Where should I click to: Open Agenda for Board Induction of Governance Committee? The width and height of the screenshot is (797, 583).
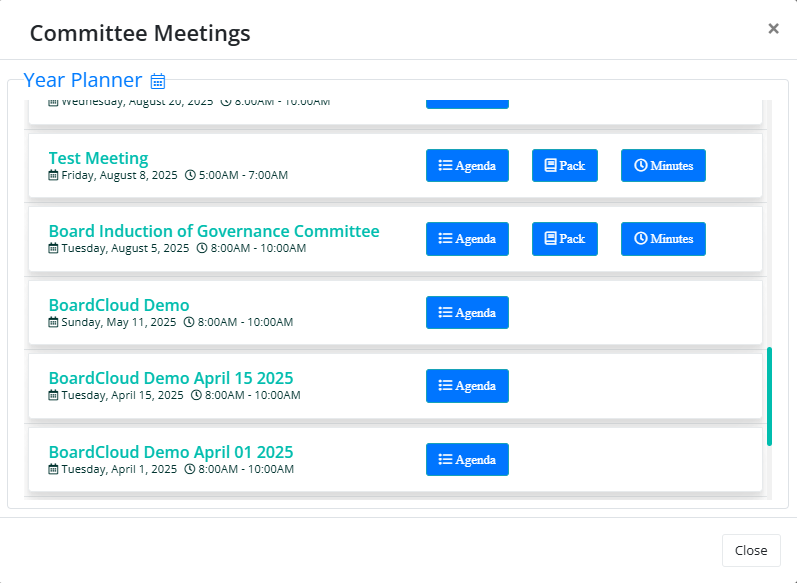pos(467,238)
